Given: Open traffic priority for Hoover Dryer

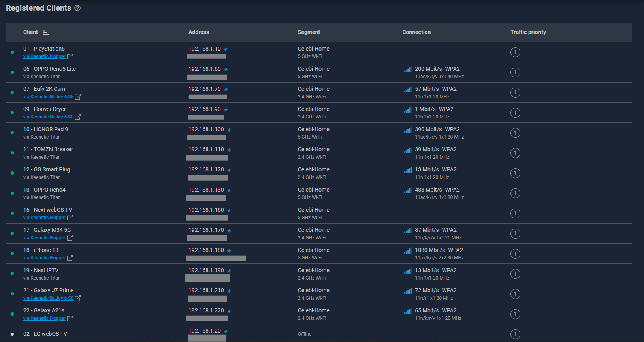Looking at the screenshot, I should pyautogui.click(x=515, y=113).
